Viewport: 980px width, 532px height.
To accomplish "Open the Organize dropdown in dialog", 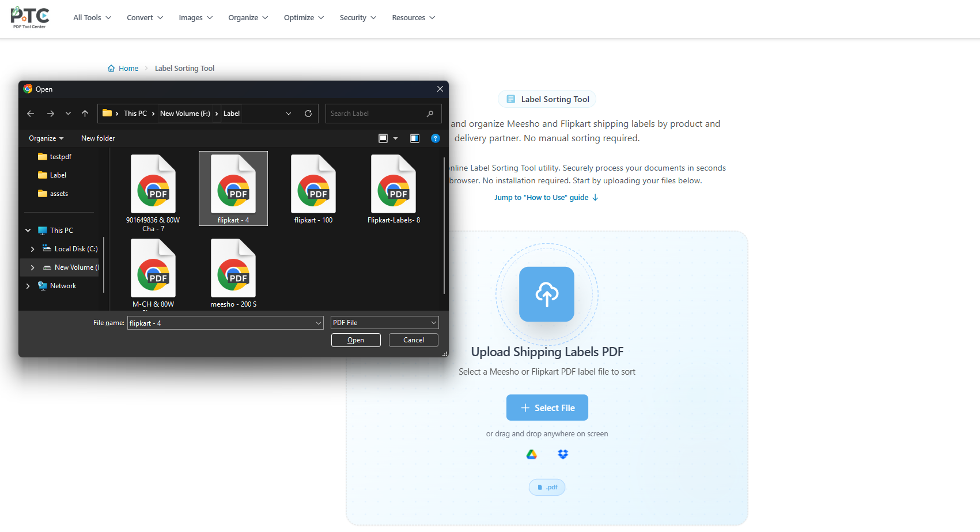I will tap(46, 138).
